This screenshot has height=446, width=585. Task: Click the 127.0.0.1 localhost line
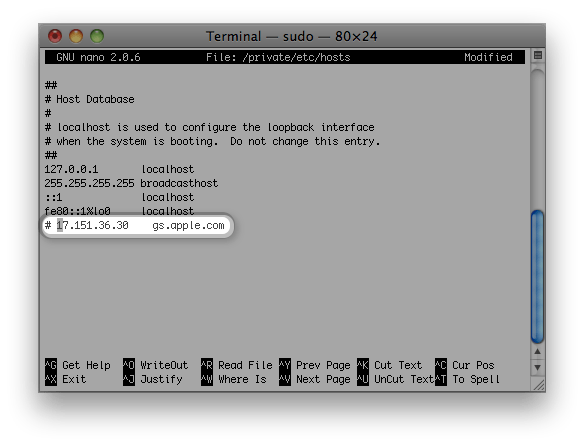point(119,169)
